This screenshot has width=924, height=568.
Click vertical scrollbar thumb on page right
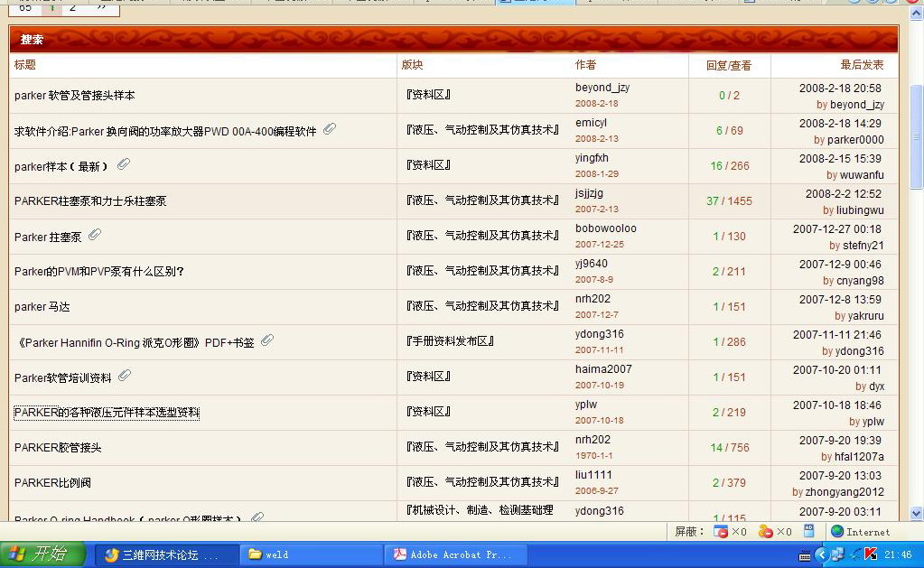click(x=917, y=136)
